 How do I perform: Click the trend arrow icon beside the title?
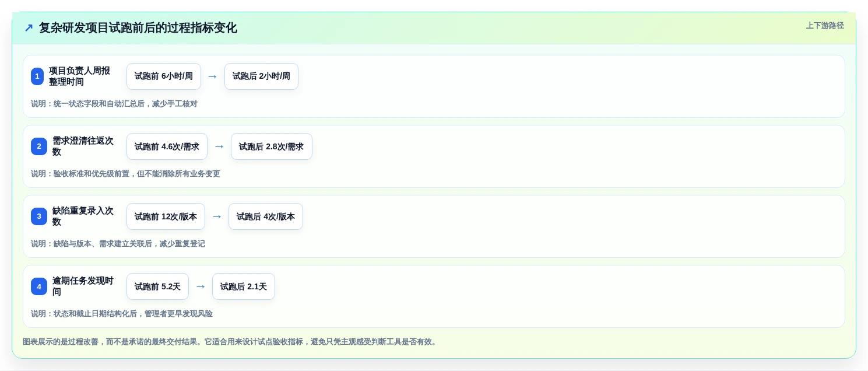coord(29,28)
